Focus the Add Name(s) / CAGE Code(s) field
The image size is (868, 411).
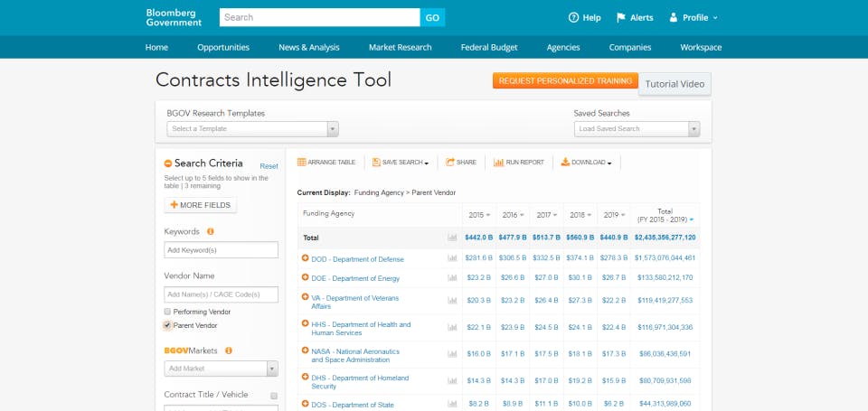pyautogui.click(x=221, y=294)
